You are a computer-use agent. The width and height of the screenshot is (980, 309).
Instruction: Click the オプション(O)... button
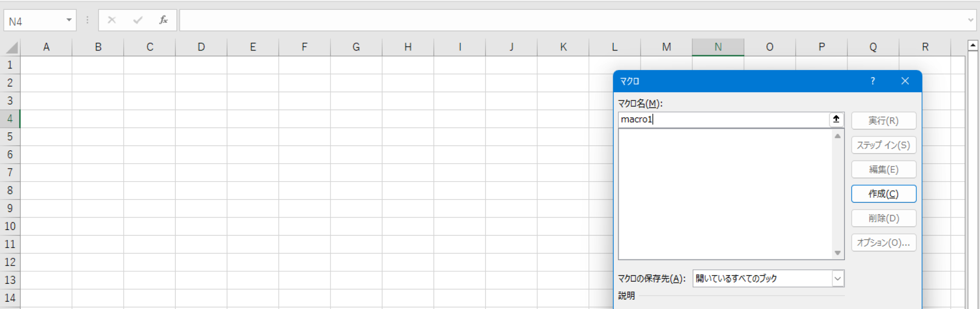click(883, 243)
